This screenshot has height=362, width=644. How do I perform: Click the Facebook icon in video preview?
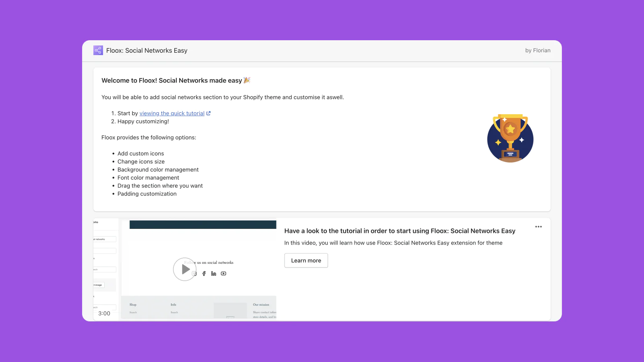(204, 274)
